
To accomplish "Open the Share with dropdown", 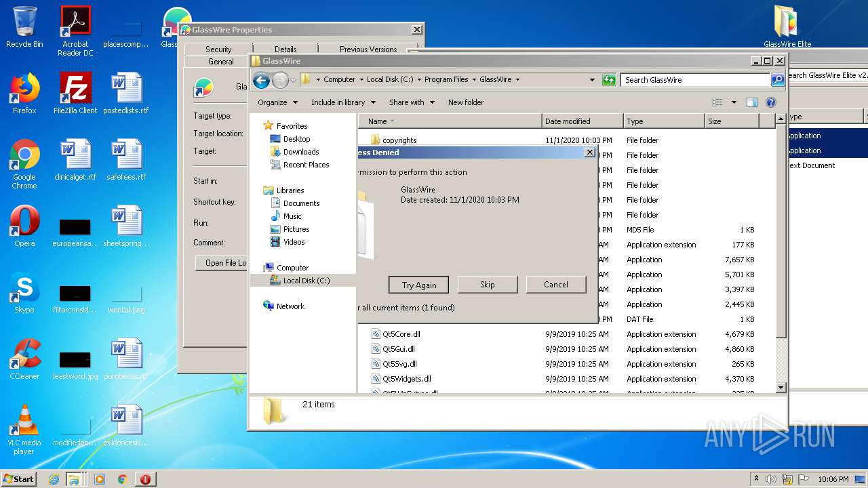I will click(x=412, y=102).
